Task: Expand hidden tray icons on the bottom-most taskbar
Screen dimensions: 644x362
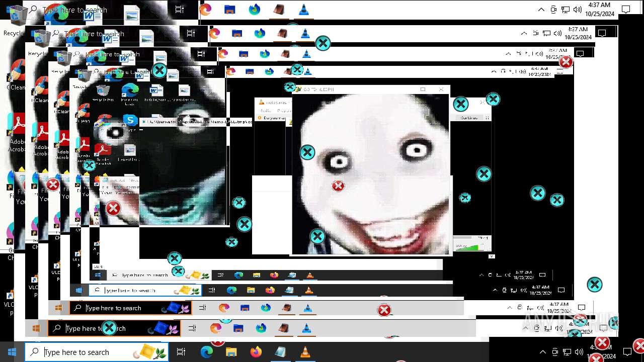Action: (542, 352)
